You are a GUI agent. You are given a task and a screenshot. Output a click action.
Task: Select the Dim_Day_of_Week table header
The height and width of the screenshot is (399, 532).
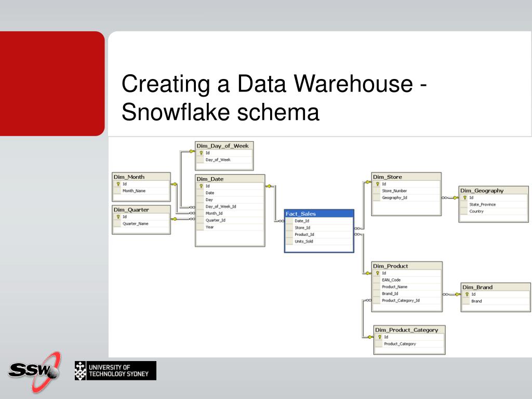[224, 146]
